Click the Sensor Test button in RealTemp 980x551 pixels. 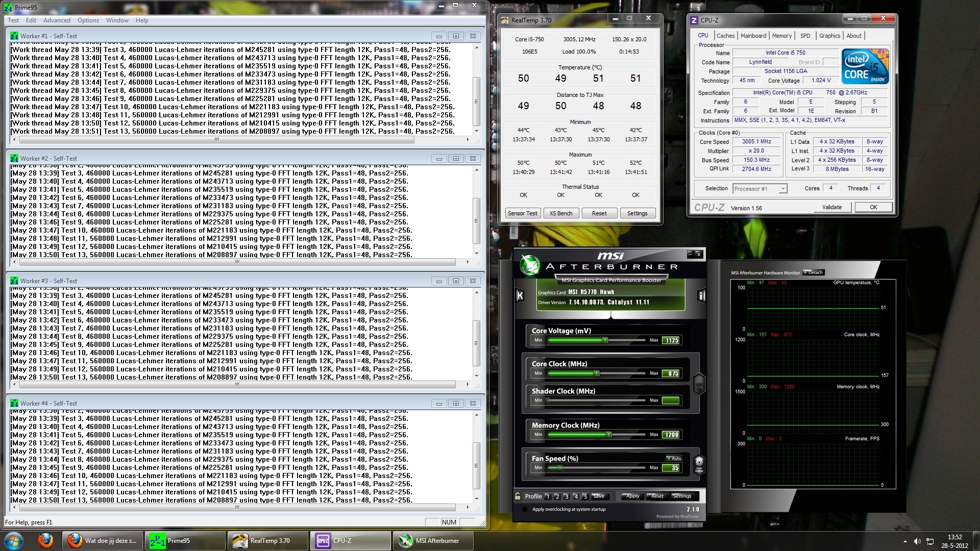pyautogui.click(x=522, y=213)
